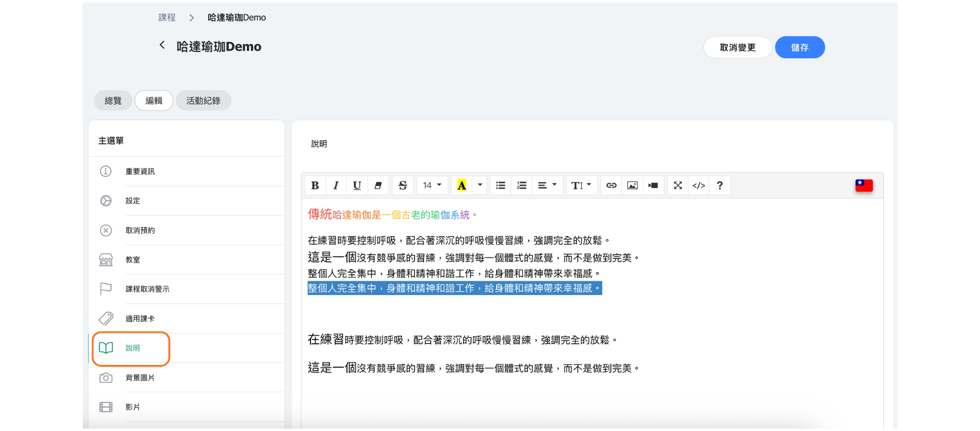The height and width of the screenshot is (431, 980).
Task: Apply italic formatting to selected text
Action: [336, 185]
